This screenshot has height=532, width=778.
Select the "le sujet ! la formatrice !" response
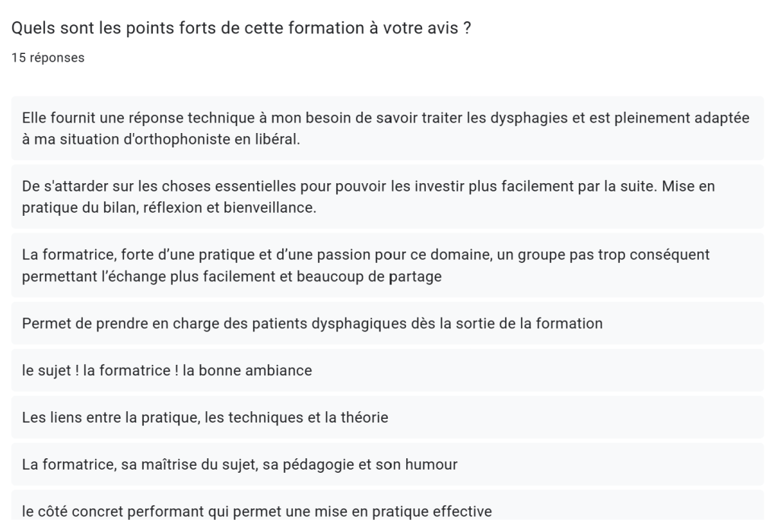[x=167, y=371]
